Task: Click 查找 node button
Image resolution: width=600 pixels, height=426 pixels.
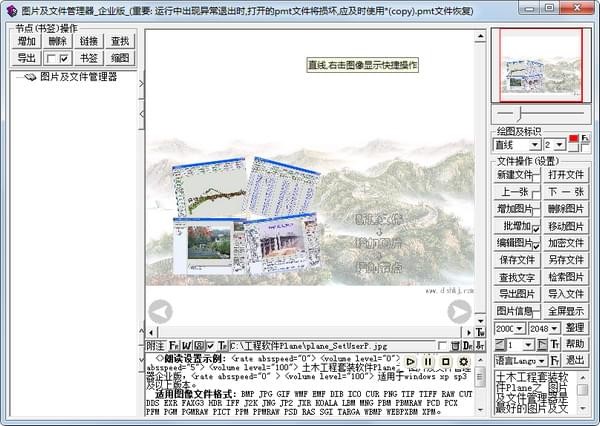Action: pyautogui.click(x=120, y=41)
